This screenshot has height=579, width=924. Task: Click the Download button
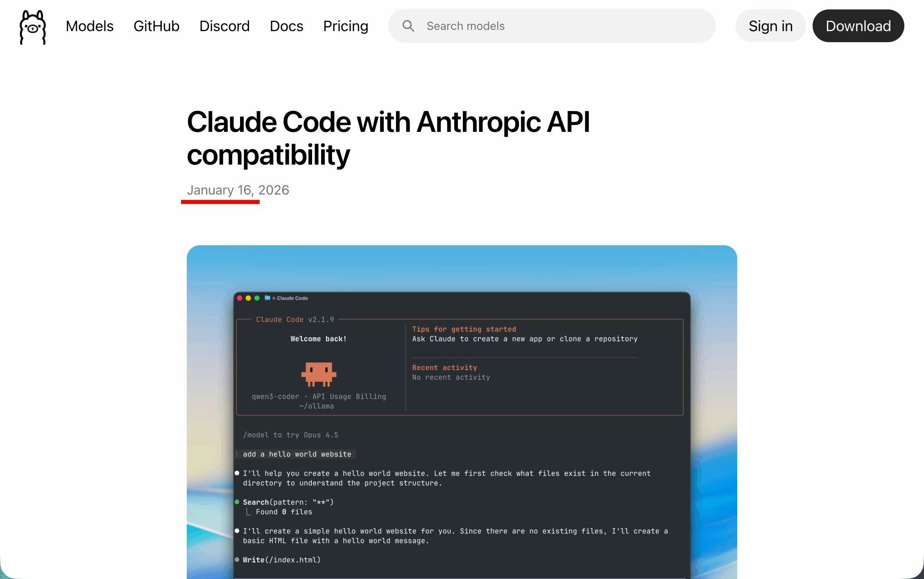point(858,26)
